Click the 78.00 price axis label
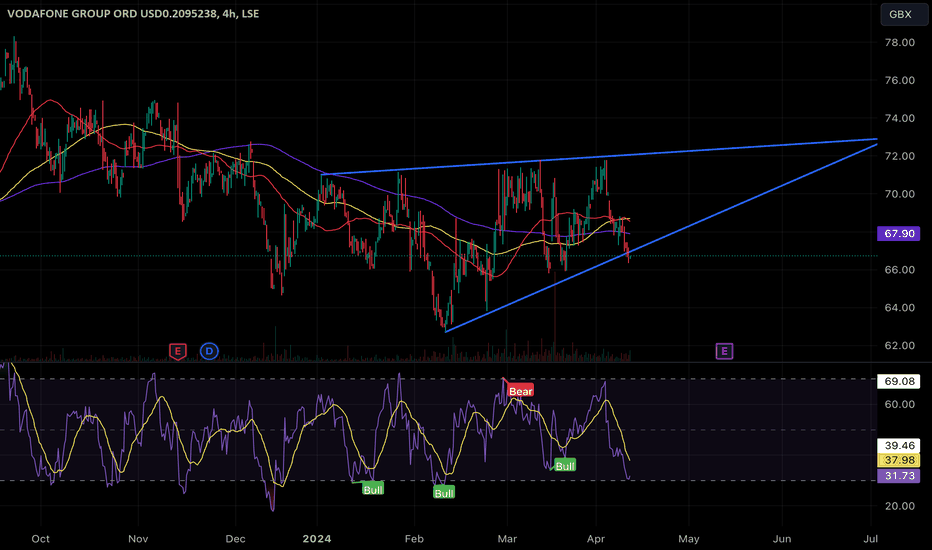This screenshot has width=932, height=550. (900, 42)
